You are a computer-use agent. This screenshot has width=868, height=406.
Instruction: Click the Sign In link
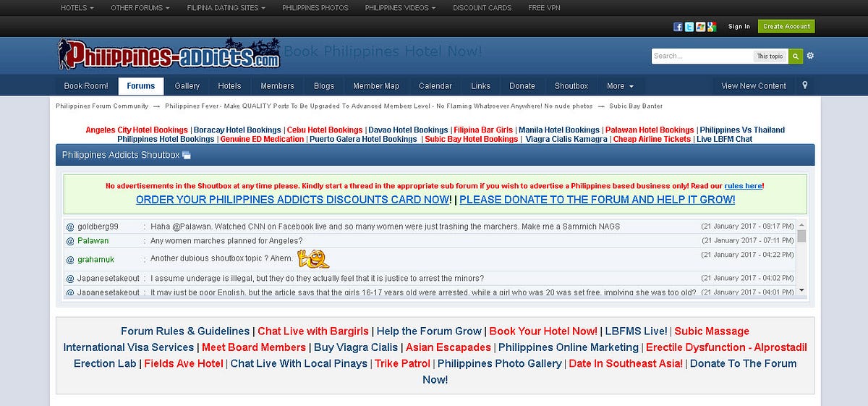739,27
